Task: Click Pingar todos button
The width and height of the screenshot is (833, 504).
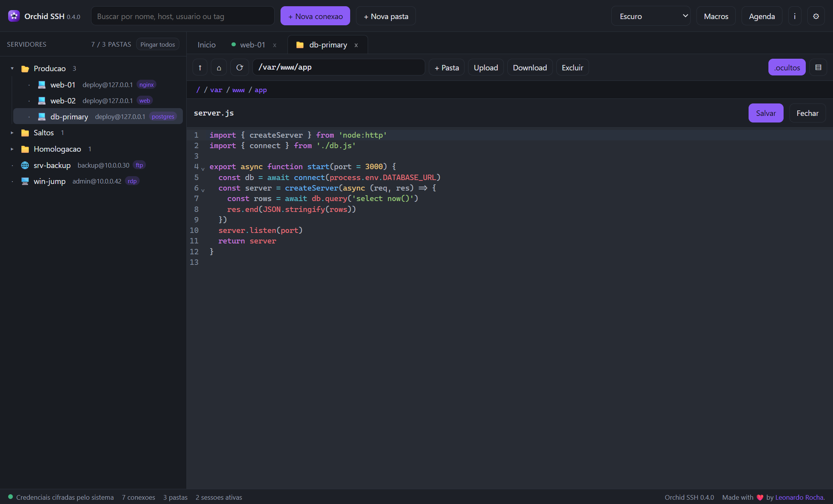Action: [x=158, y=44]
